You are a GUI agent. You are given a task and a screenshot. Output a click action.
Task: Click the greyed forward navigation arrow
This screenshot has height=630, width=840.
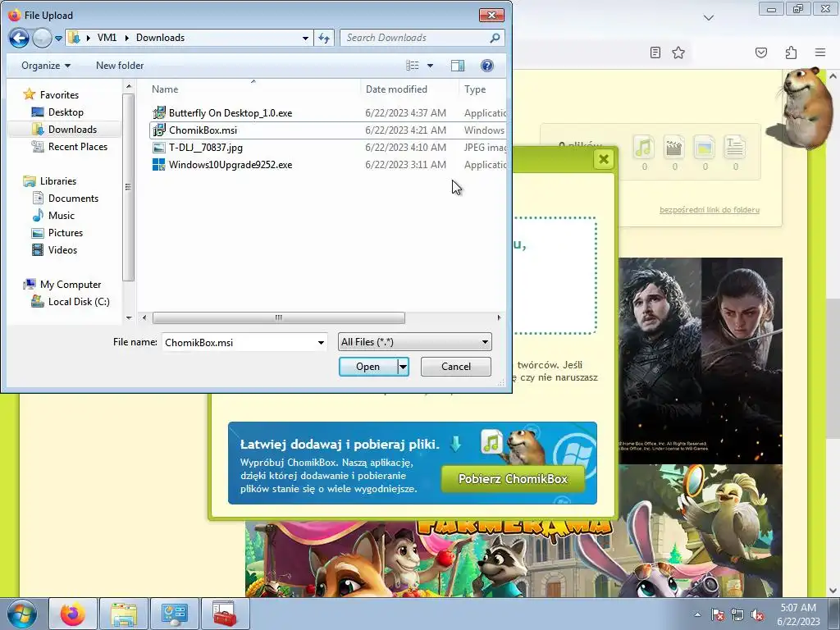point(42,38)
